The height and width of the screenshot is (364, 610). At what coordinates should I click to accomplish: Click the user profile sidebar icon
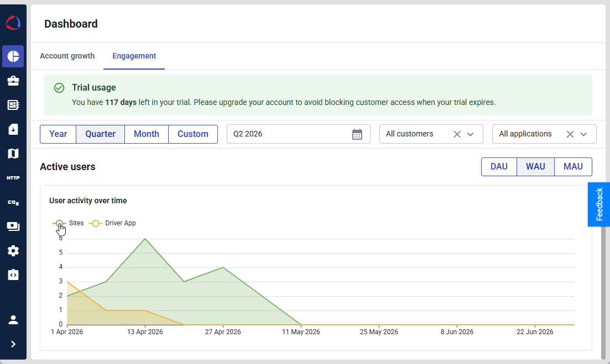coord(13,320)
